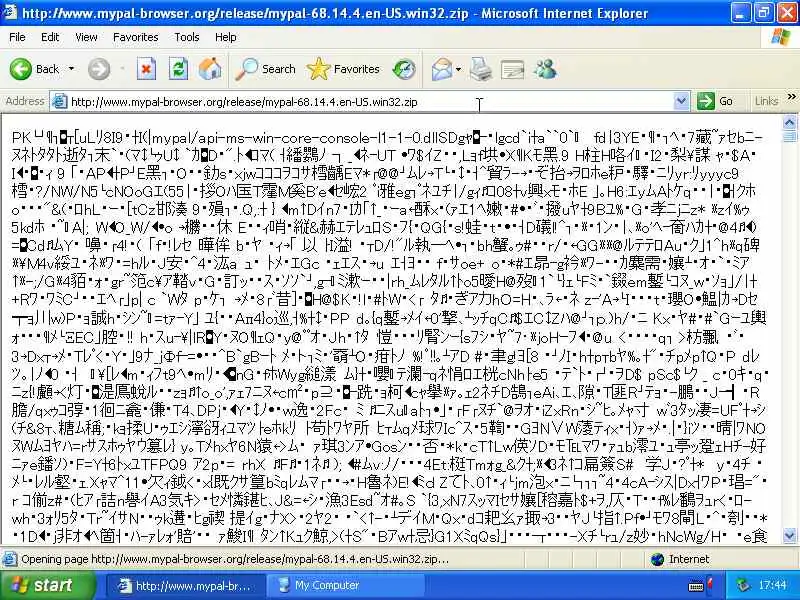Click the Edit page toolbar icon

click(512, 69)
